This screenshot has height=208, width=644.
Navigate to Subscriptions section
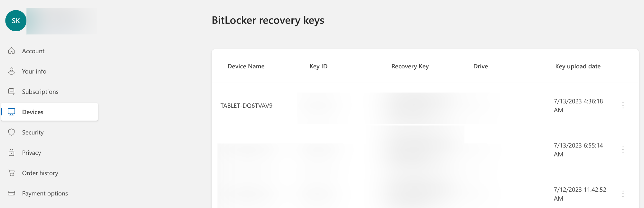click(40, 92)
